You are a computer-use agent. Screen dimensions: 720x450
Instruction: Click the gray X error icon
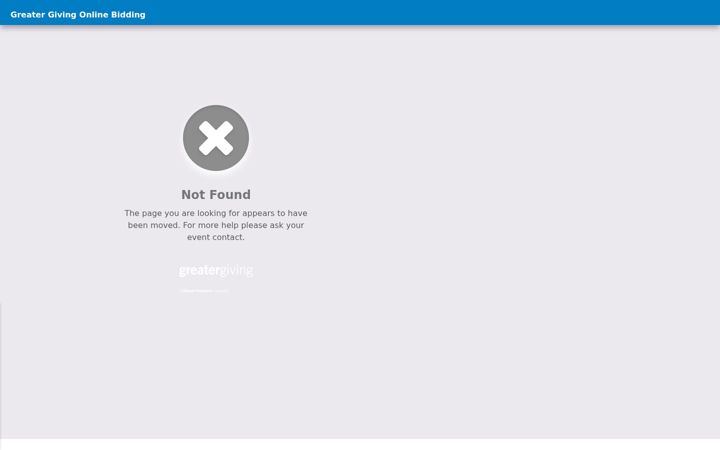click(216, 138)
